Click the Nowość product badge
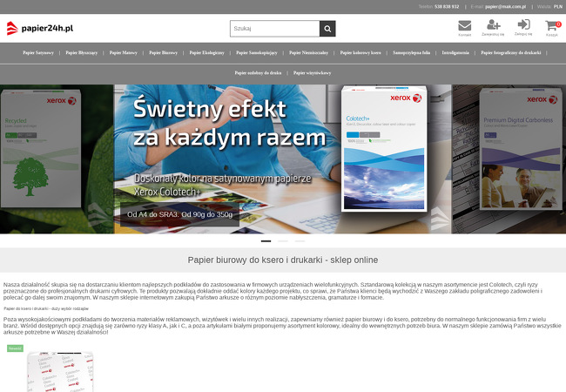This screenshot has height=392, width=566. 15,348
